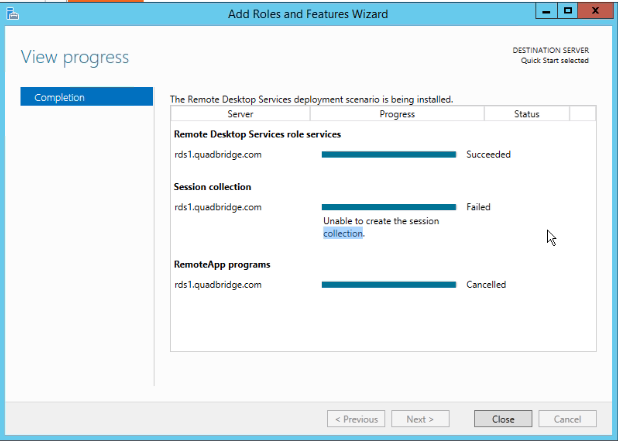This screenshot has height=441, width=618.
Task: Click rds1.quadbridge.com under Session collection
Action: 218,207
